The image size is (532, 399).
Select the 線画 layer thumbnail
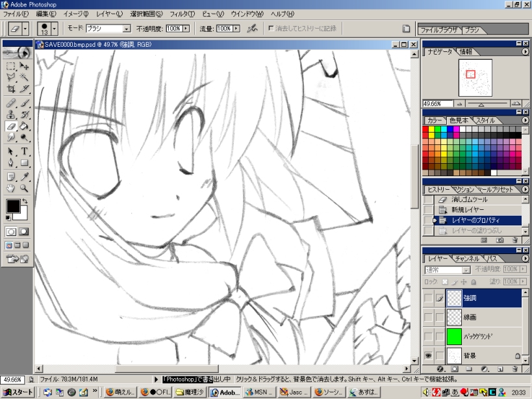coord(454,317)
